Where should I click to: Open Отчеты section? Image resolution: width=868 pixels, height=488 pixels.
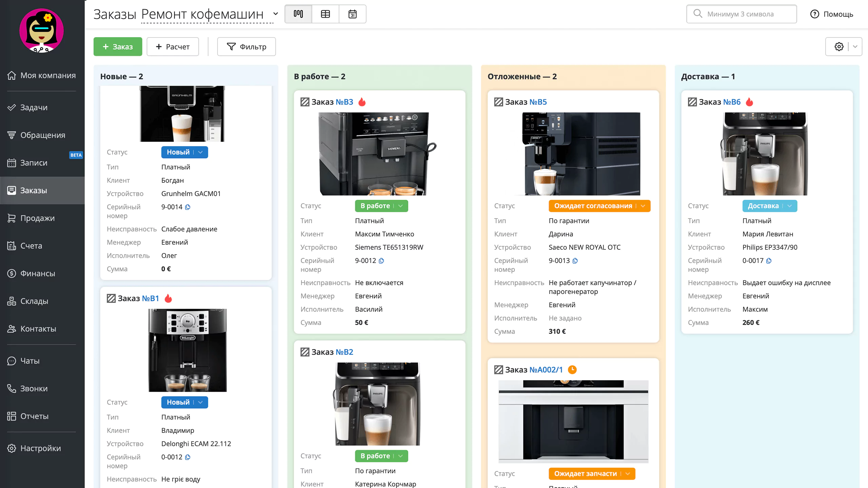[x=42, y=416]
